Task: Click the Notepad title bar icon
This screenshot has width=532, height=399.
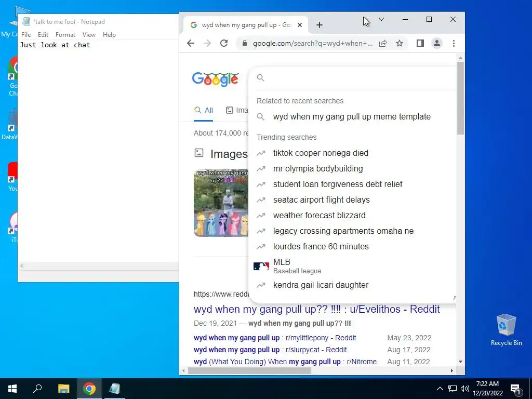Action: point(26,22)
